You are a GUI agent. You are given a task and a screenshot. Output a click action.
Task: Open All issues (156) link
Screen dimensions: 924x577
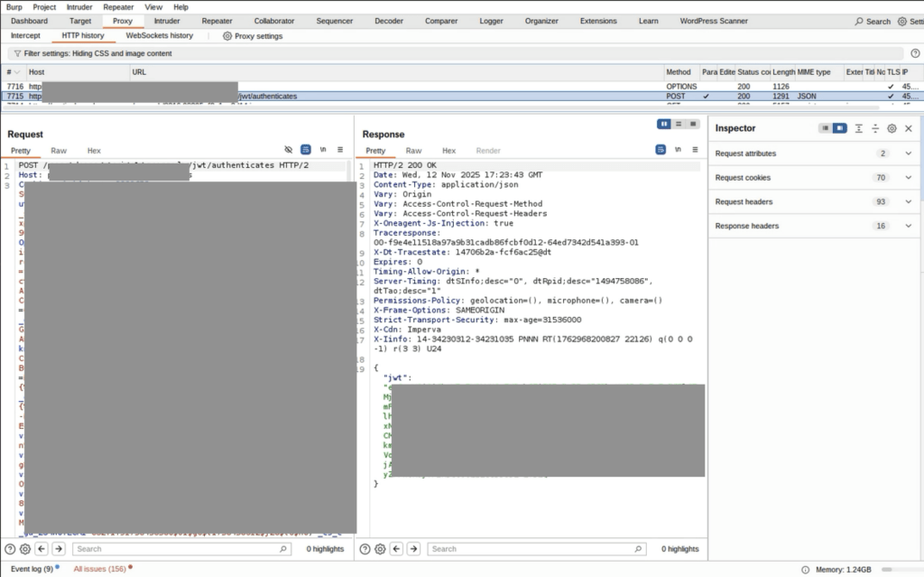tap(99, 569)
